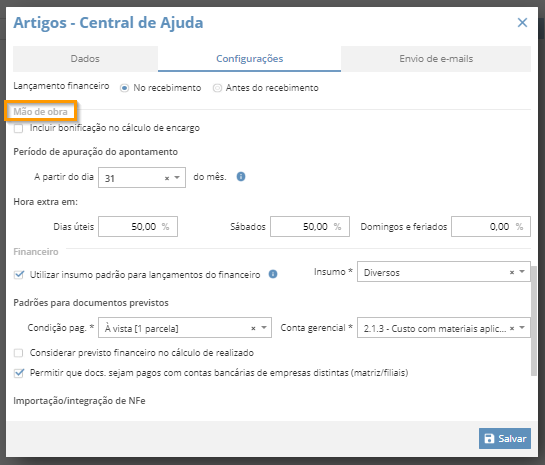Click info icon next to 'do mês'
This screenshot has height=465, width=545.
click(x=241, y=177)
